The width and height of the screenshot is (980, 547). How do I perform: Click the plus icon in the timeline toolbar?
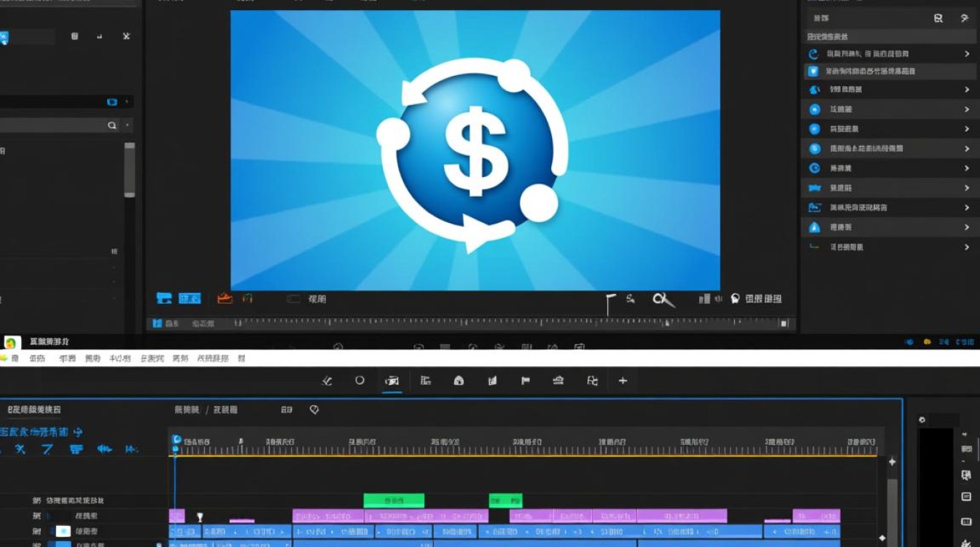point(623,381)
